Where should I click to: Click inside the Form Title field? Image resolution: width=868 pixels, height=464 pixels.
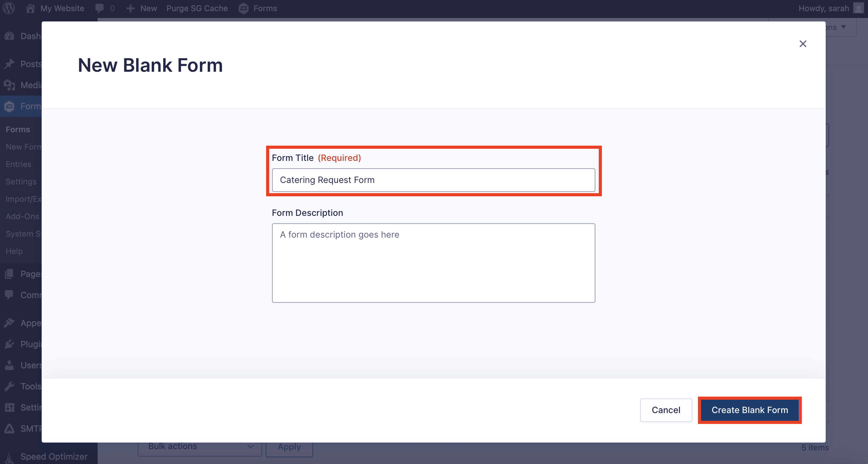click(433, 180)
